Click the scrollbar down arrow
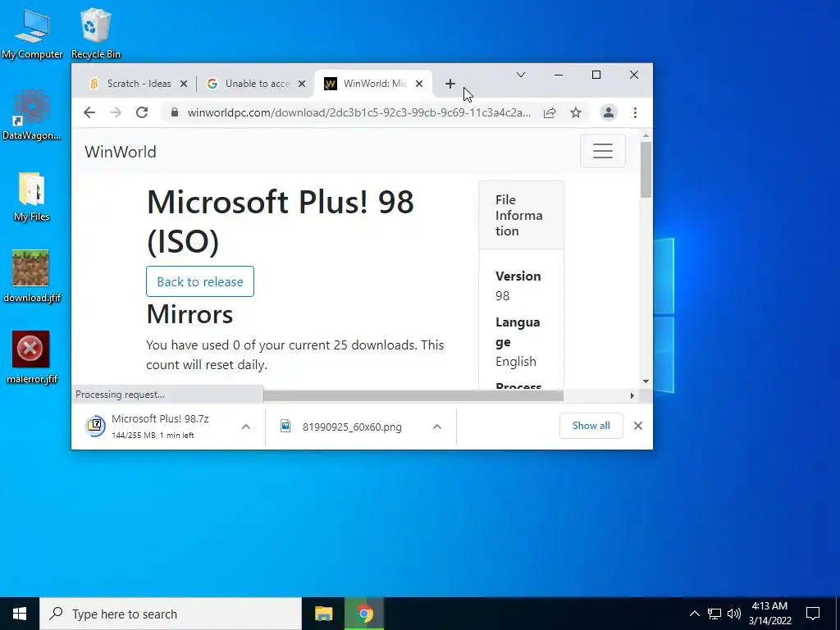This screenshot has width=840, height=630. coord(646,381)
